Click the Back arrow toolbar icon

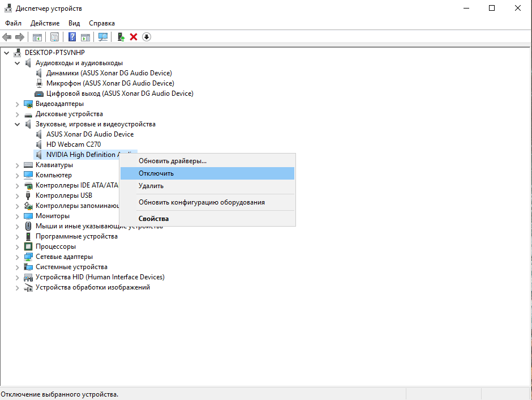(x=7, y=37)
